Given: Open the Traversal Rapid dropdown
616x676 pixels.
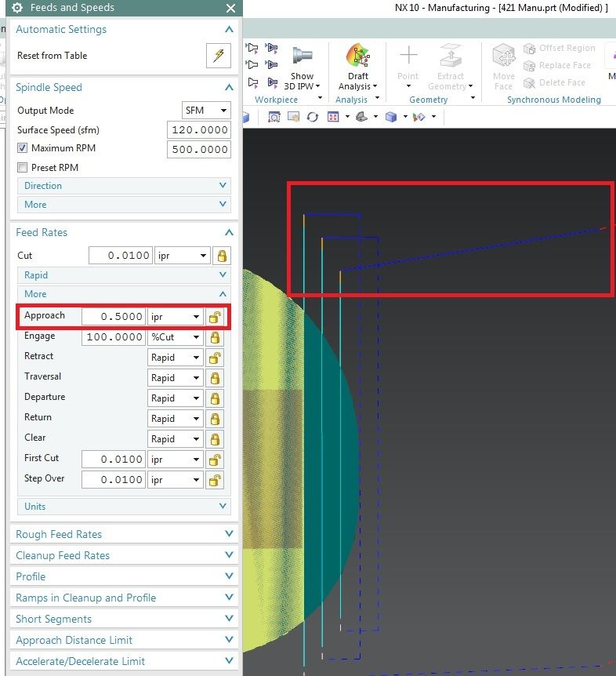Looking at the screenshot, I should (x=175, y=378).
